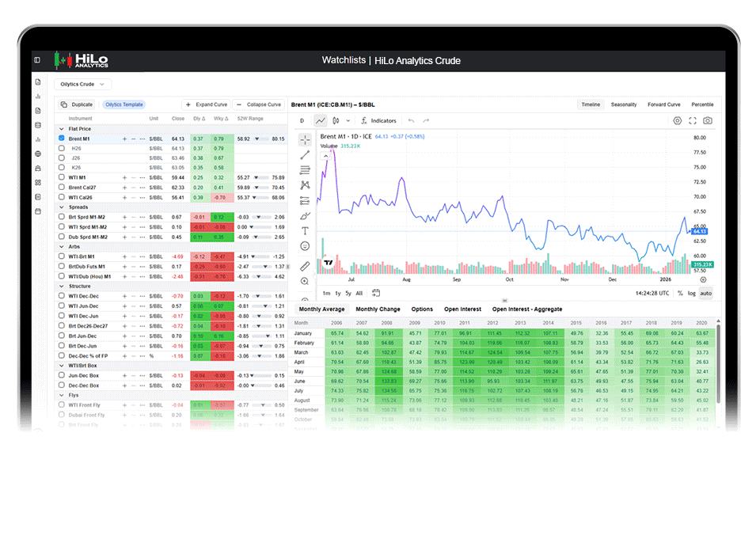This screenshot has height=539, width=756.
Task: Collapse the Flat Price group
Action: click(x=61, y=129)
